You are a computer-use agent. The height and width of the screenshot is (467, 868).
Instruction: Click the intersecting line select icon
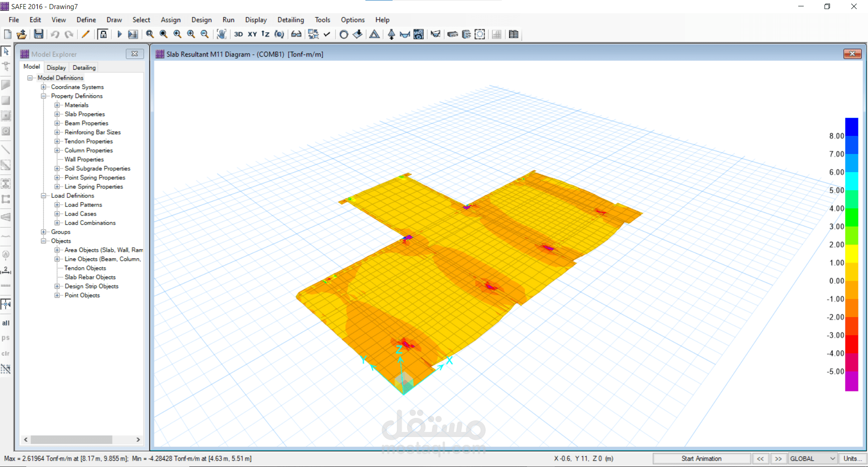coord(6,369)
